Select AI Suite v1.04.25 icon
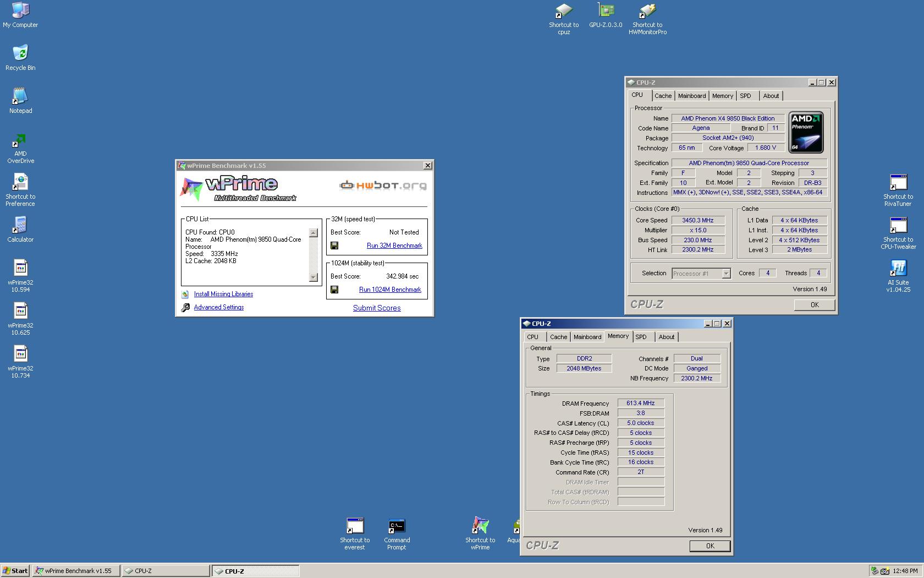The height and width of the screenshot is (578, 924). pos(898,276)
